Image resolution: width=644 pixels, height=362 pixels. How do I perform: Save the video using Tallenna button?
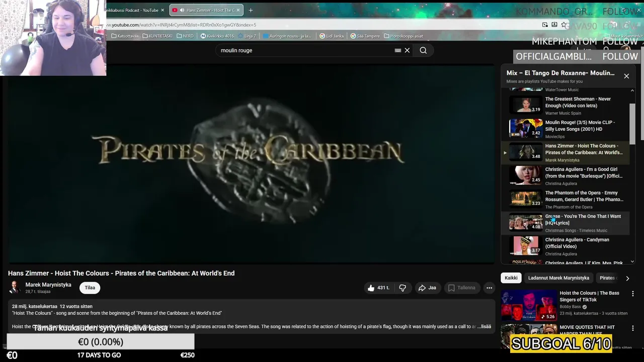point(461,288)
